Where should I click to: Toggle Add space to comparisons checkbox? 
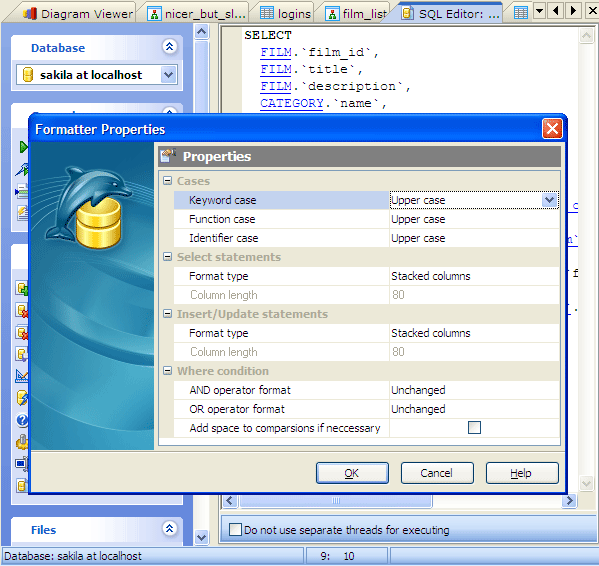point(474,427)
